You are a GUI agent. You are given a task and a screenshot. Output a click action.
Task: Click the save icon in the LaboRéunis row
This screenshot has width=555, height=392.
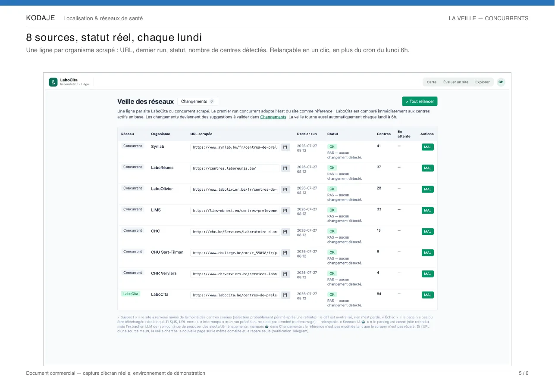click(x=285, y=168)
